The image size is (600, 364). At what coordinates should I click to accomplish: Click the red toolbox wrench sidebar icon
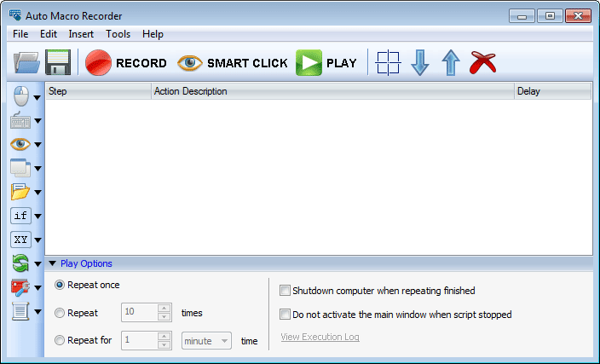pyautogui.click(x=20, y=287)
